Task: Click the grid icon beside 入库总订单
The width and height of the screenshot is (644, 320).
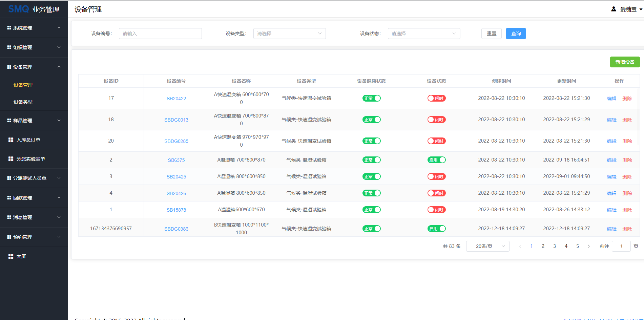Action: (x=11, y=140)
